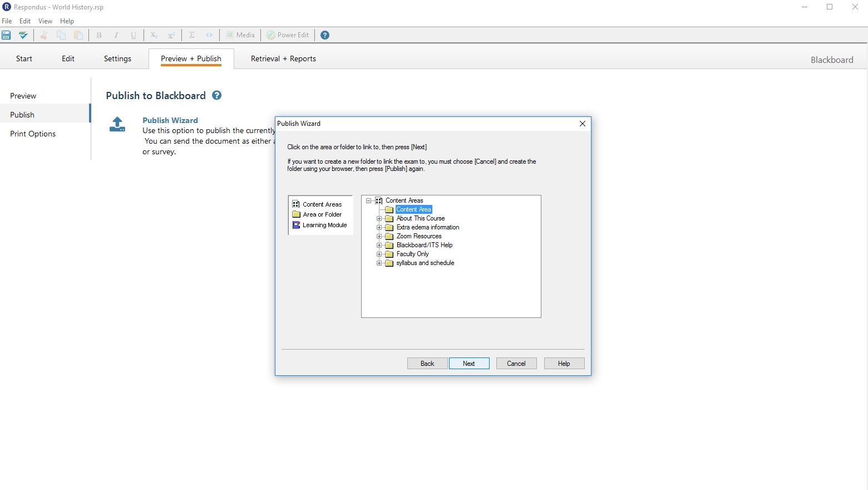The width and height of the screenshot is (868, 490).
Task: Expand the Zoom Resources folder
Action: (x=379, y=236)
